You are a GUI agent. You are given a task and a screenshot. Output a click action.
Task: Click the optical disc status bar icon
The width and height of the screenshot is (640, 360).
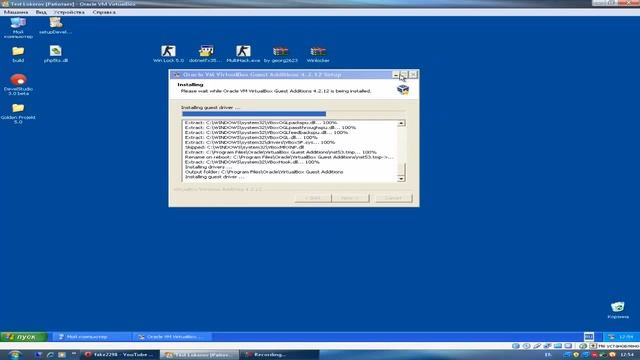(527, 346)
